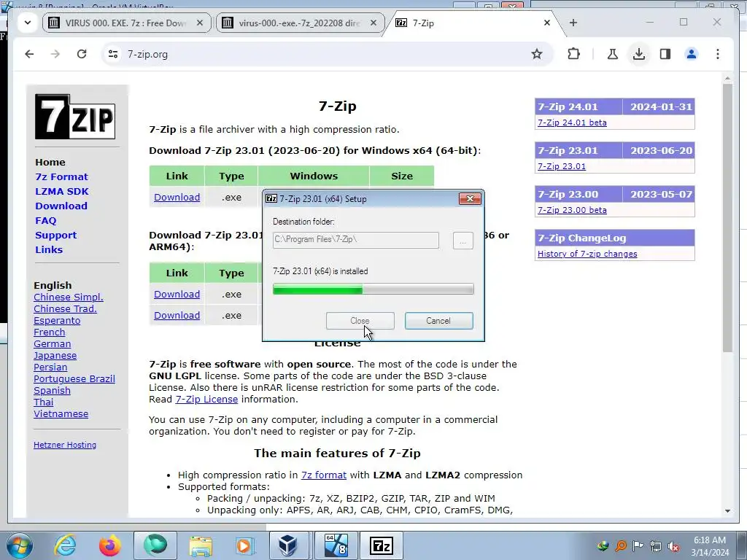The width and height of the screenshot is (747, 560).
Task: Open the LZMA SDK sidebar link
Action: coord(62,192)
